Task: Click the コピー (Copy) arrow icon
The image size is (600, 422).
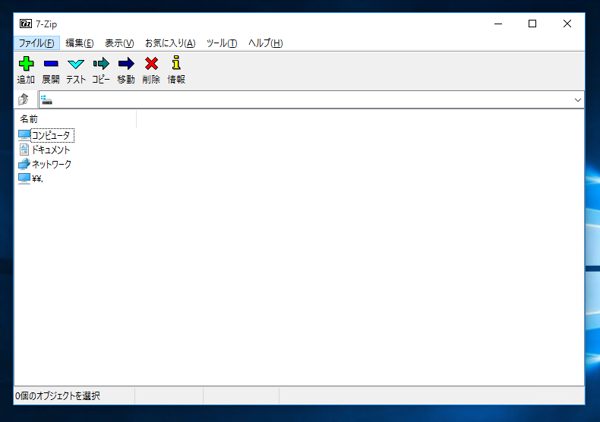Action: point(101,64)
